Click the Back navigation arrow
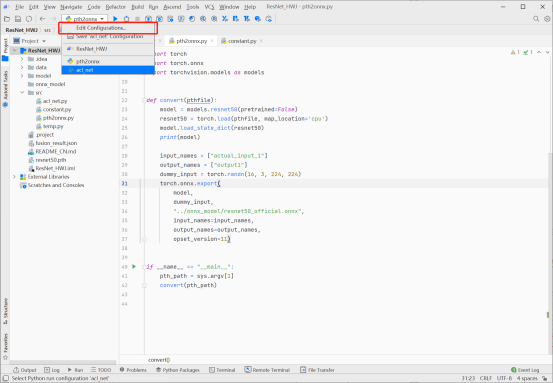This screenshot has height=383, width=553. (x=42, y=19)
